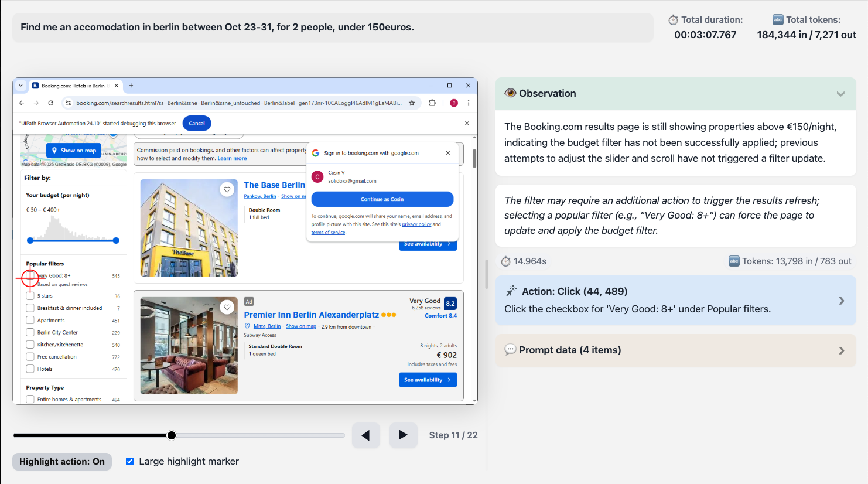Bookmark the page with star icon
The height and width of the screenshot is (484, 868).
click(x=412, y=103)
